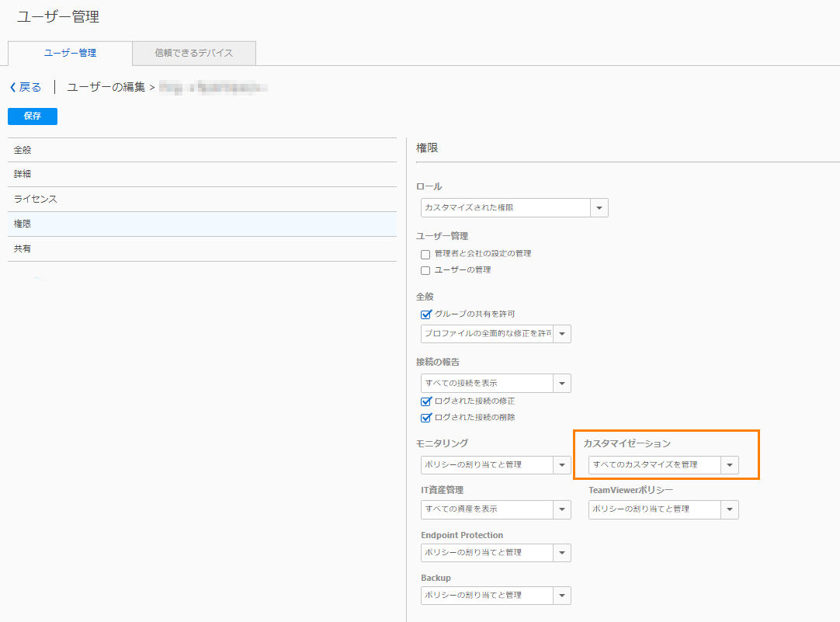840x622 pixels.
Task: Open the 共有 section
Action: (202, 248)
